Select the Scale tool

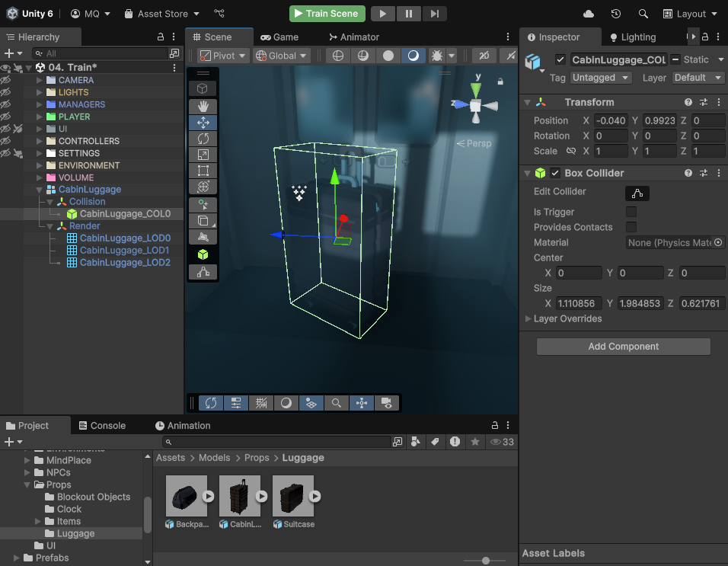point(203,155)
